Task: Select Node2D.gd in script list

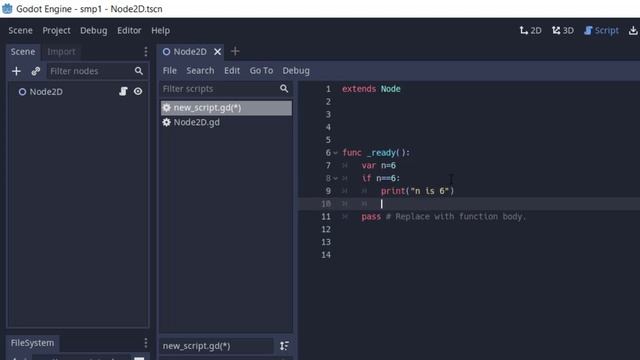Action: point(226,122)
